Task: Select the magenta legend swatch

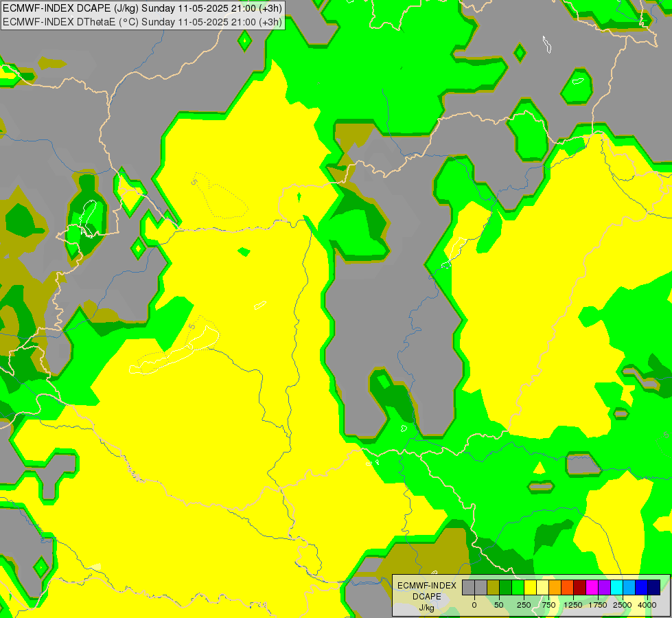Action: coord(592,587)
